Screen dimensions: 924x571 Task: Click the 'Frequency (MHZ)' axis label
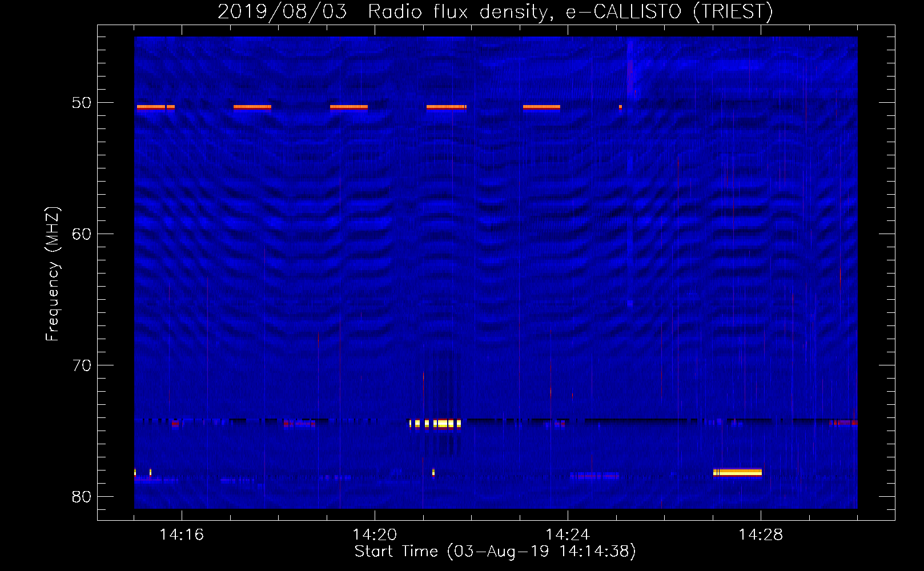pos(53,274)
